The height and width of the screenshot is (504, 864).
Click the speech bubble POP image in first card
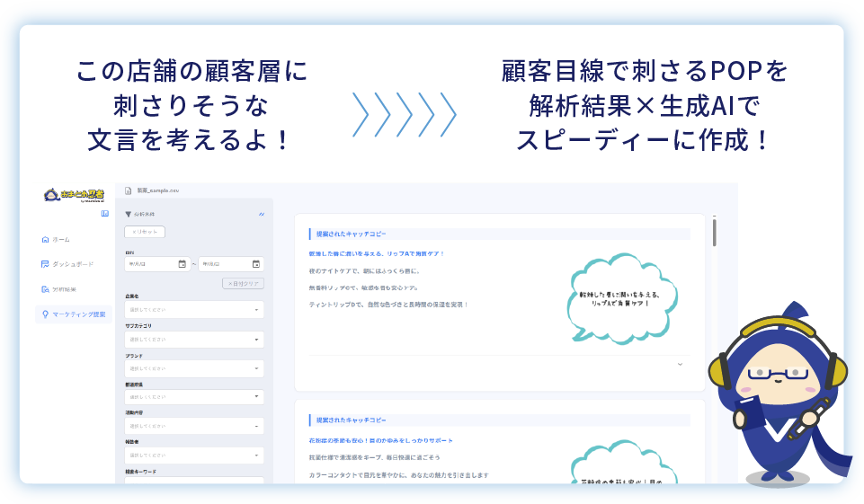(622, 299)
